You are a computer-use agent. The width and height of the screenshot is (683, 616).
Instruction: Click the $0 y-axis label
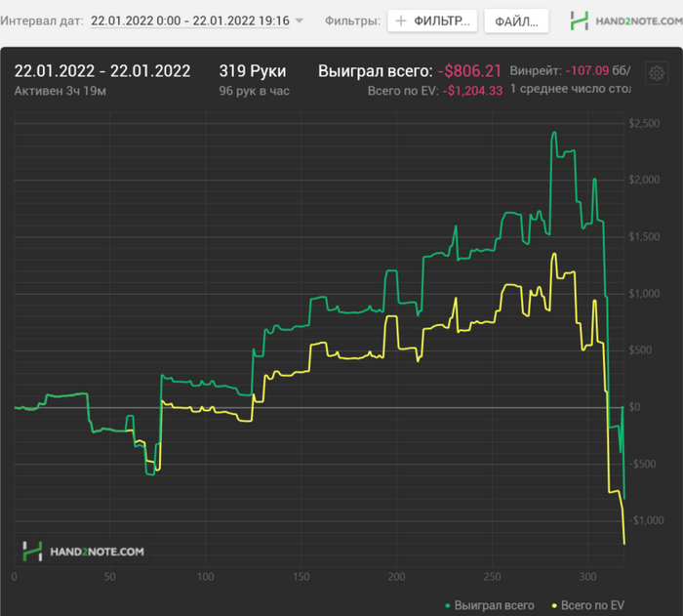[634, 407]
